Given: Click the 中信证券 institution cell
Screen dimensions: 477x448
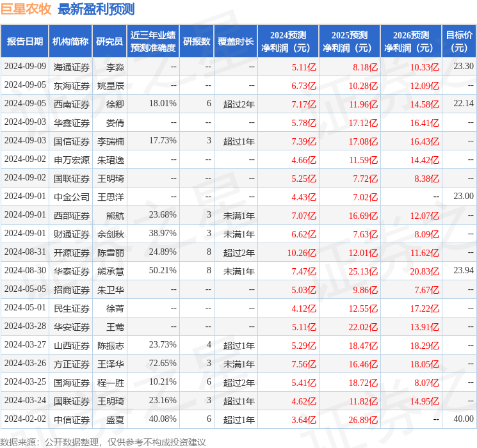Looking at the screenshot, I should (x=72, y=420).
